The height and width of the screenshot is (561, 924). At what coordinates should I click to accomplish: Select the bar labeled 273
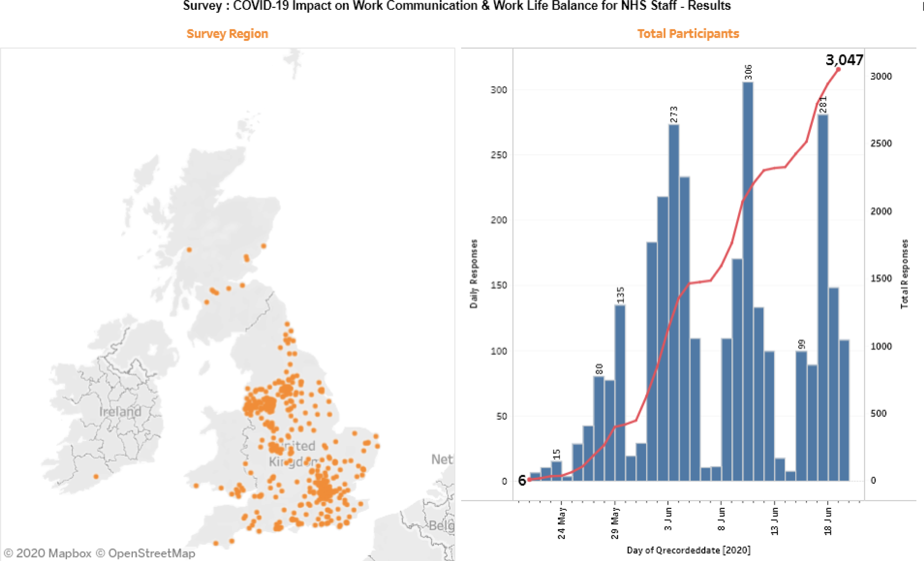click(x=673, y=303)
